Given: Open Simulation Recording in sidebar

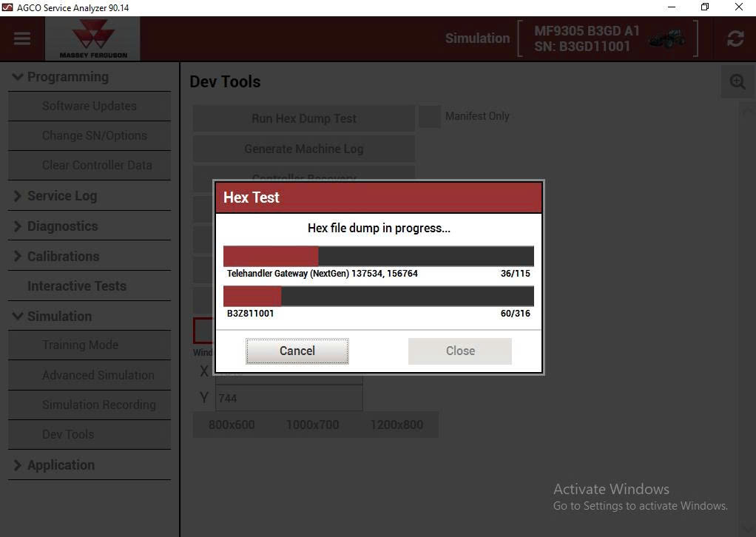Looking at the screenshot, I should click(90, 405).
